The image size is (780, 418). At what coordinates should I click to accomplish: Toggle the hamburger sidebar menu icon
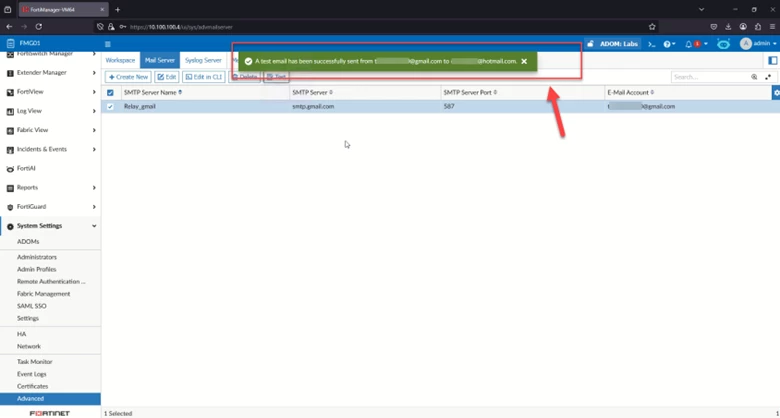(107, 44)
